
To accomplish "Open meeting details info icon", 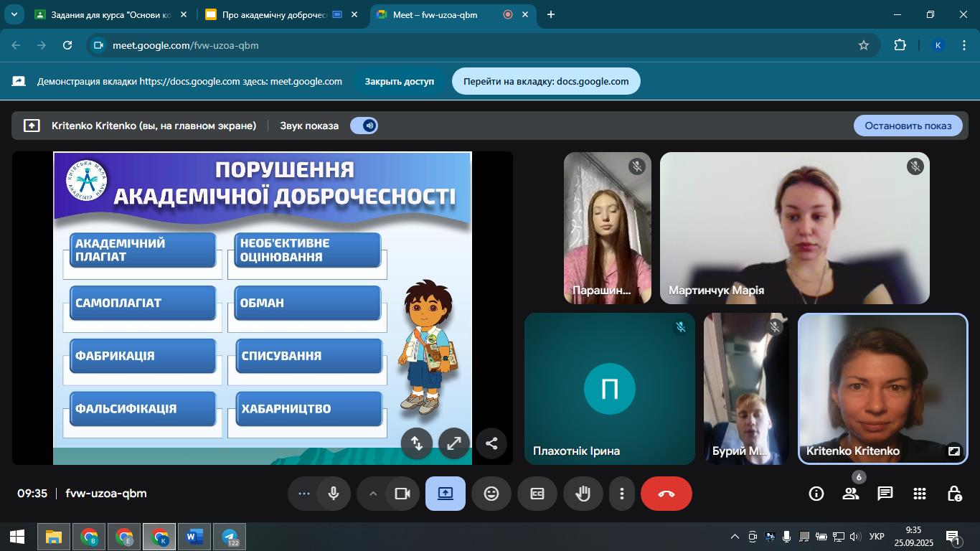I will [x=816, y=494].
